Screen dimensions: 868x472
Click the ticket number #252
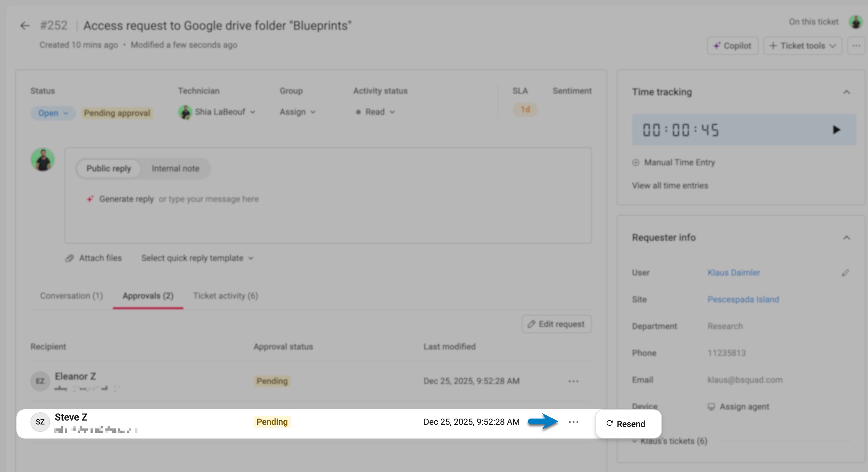(54, 26)
